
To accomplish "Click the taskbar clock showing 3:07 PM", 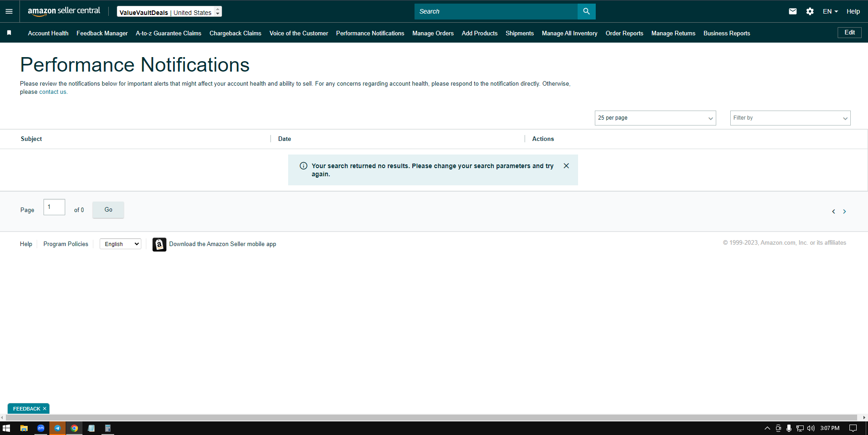I will pyautogui.click(x=830, y=428).
